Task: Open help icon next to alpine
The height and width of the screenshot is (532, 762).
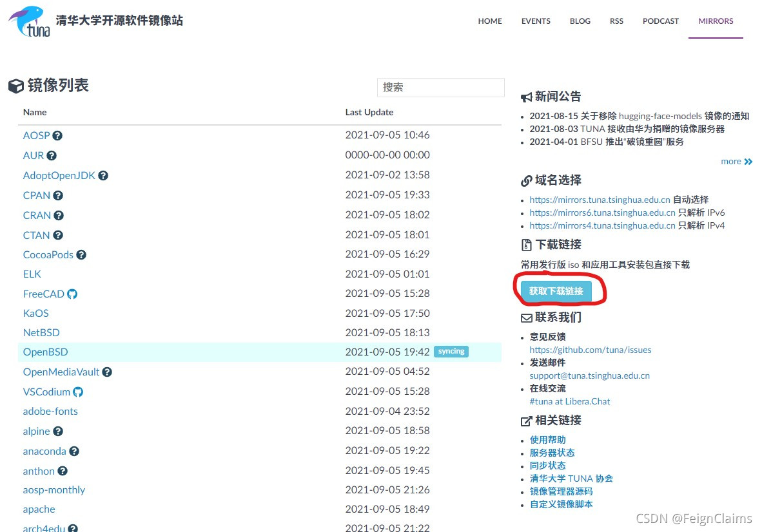Action: [x=58, y=432]
